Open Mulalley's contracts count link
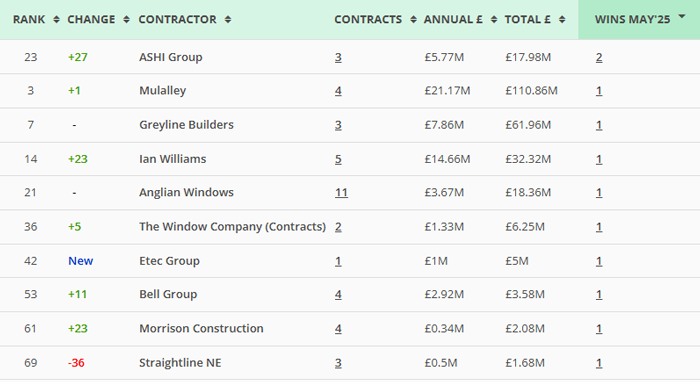This screenshot has width=700, height=382. [x=338, y=91]
